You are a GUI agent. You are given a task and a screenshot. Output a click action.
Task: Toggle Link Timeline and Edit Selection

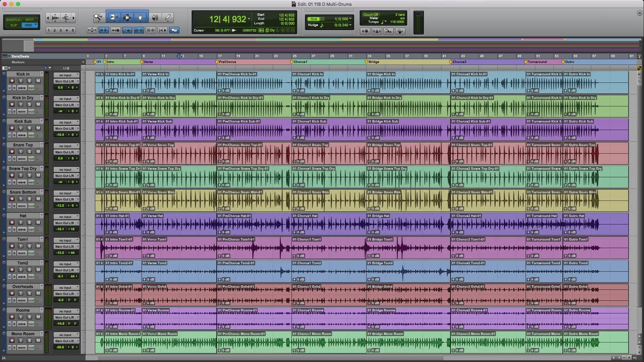[139, 30]
